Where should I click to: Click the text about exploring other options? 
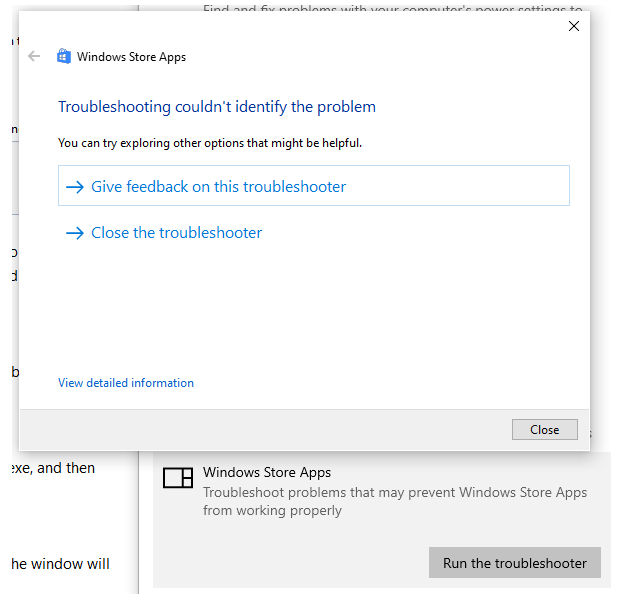click(210, 143)
